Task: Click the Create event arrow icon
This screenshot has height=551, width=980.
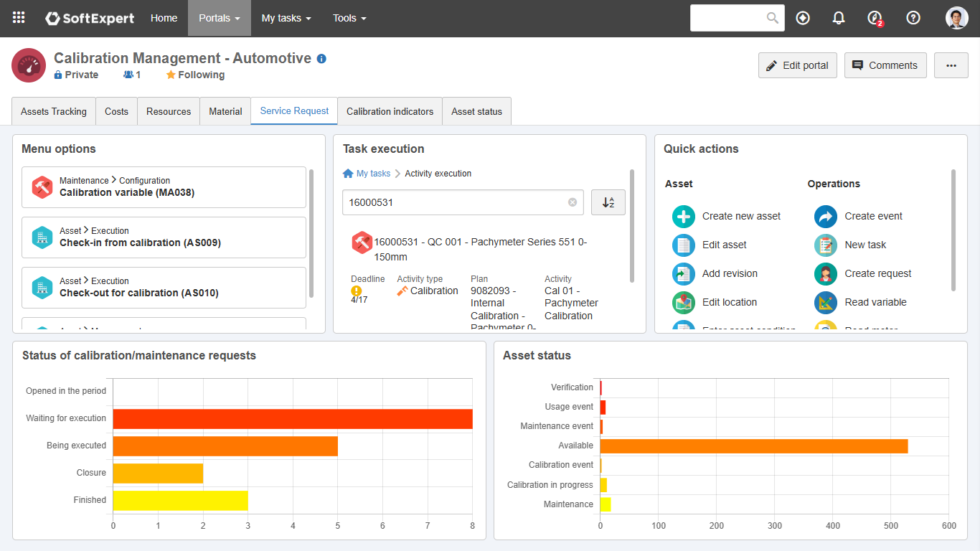Action: coord(826,216)
